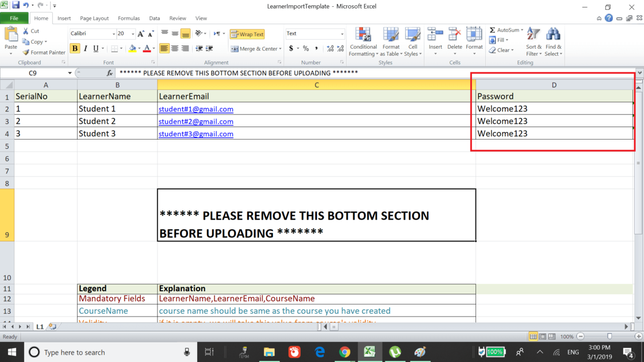This screenshot has height=362, width=644.
Task: Open the student#2@gmail.com hyperlink
Action: 196,121
